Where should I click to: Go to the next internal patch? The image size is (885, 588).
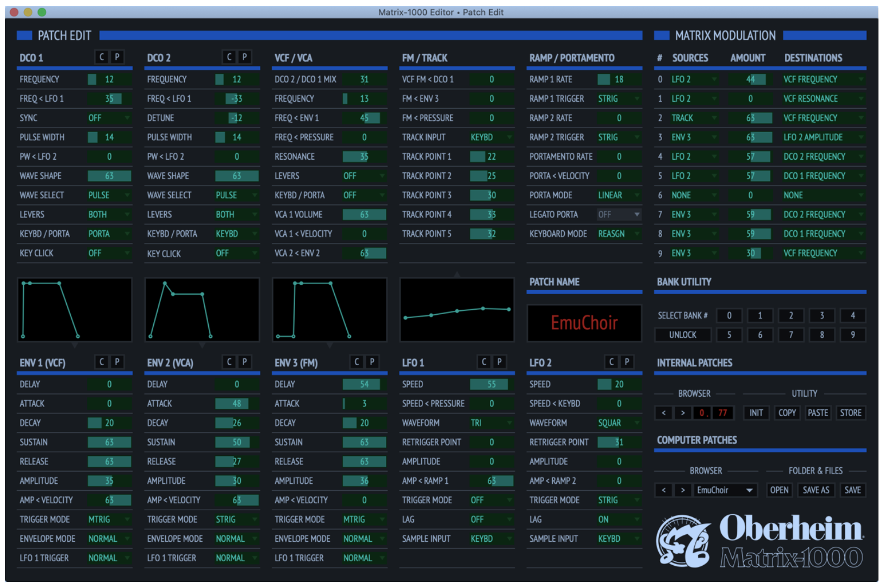click(683, 413)
